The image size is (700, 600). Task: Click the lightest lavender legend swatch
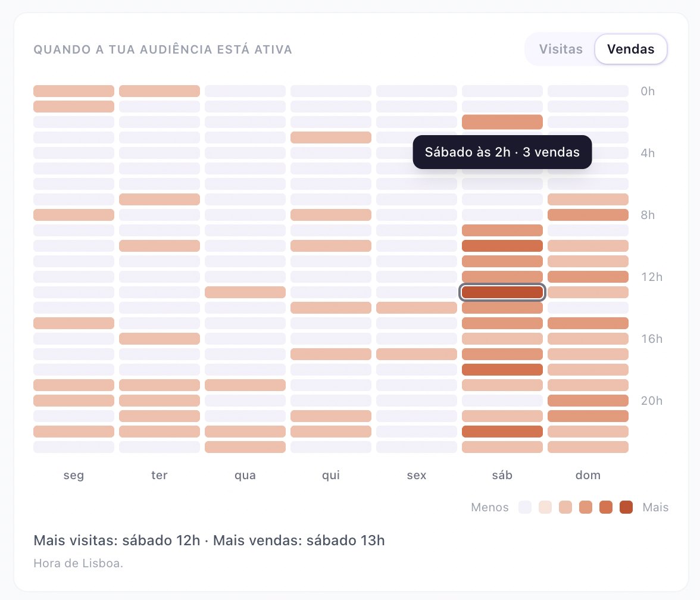point(525,507)
